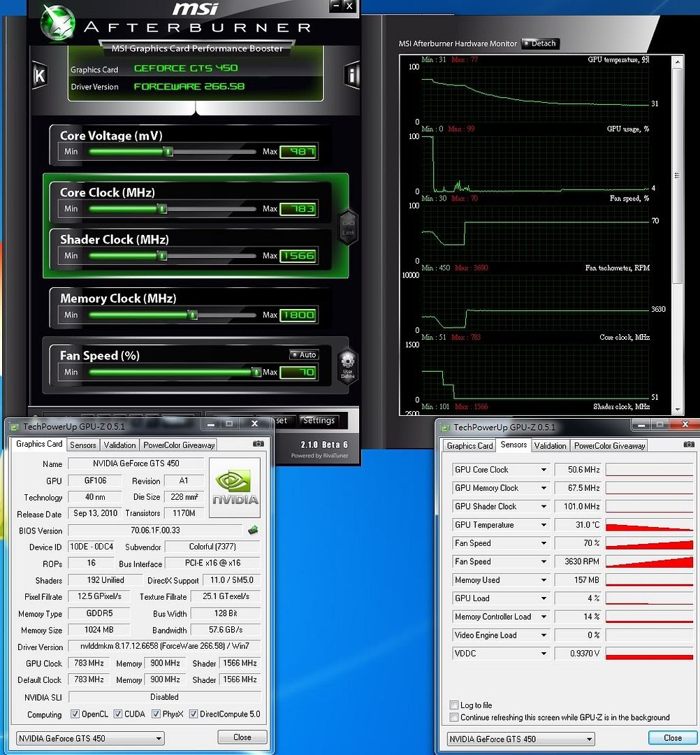Minimize the MSI Afterburner window
The width and height of the screenshot is (700, 755).
[x=336, y=6]
